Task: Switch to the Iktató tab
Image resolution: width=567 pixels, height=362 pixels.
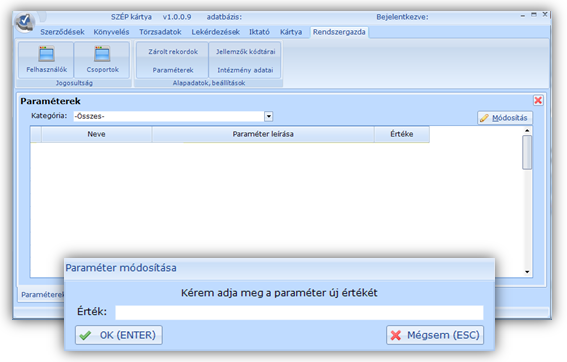Action: pyautogui.click(x=259, y=32)
